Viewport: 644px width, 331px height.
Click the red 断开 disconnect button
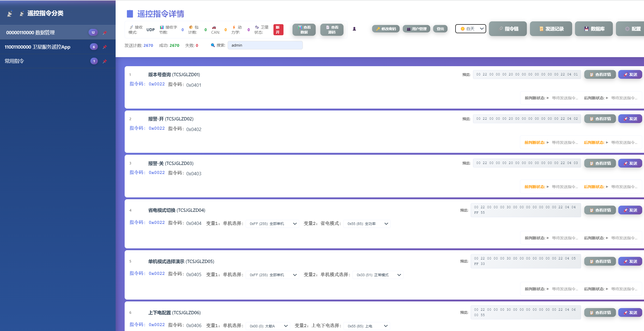(278, 29)
